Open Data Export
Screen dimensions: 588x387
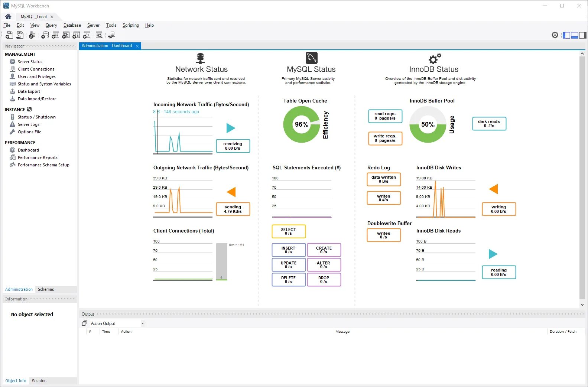click(29, 91)
